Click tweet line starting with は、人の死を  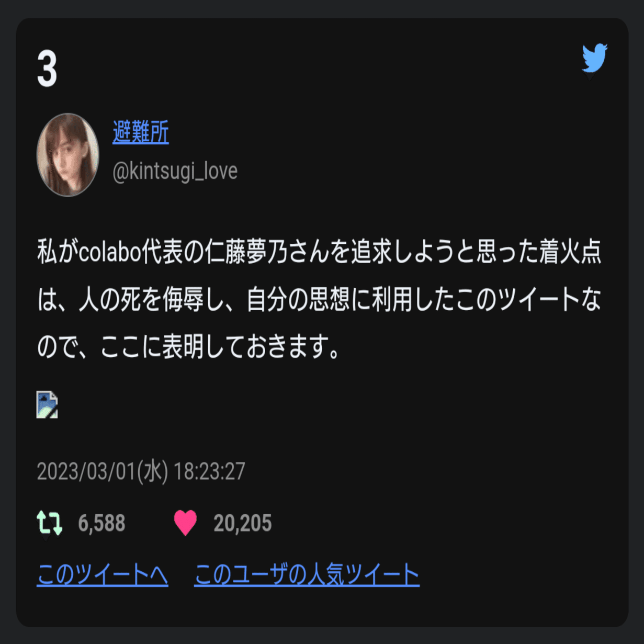point(319,300)
